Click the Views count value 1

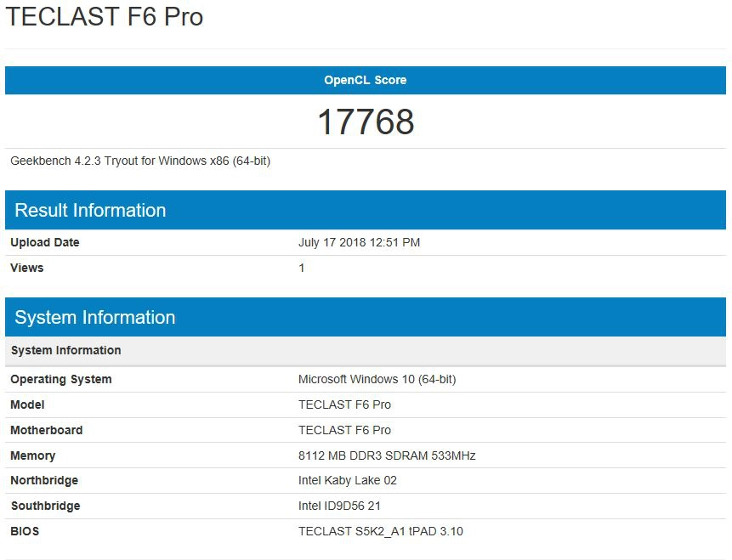pos(302,268)
